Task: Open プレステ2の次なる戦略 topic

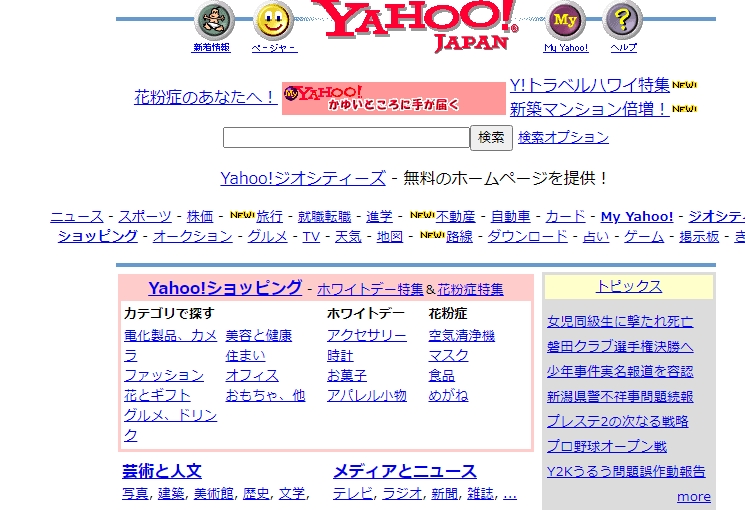Action: (x=618, y=422)
